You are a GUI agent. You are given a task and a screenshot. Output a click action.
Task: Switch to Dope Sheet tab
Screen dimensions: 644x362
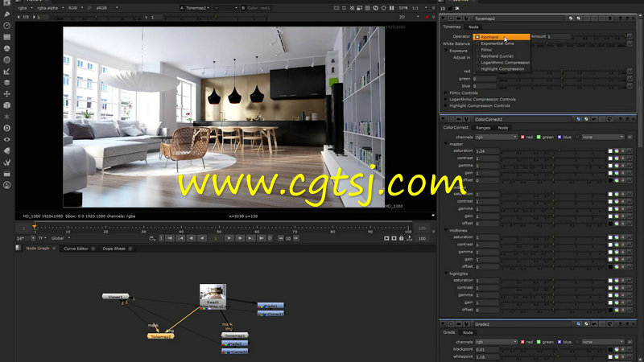coord(114,249)
